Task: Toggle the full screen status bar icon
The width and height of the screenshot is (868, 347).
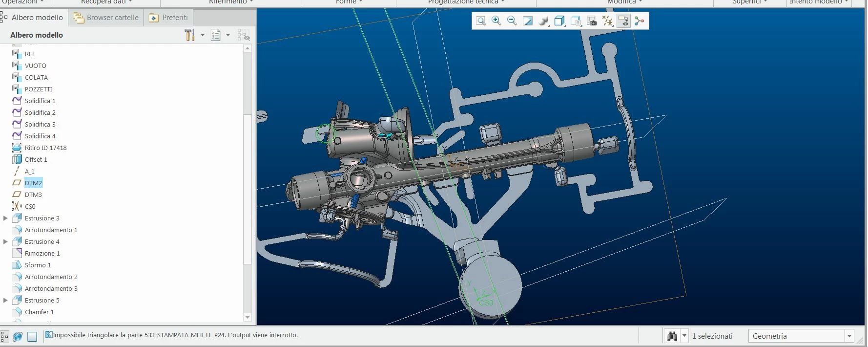Action: click(32, 336)
